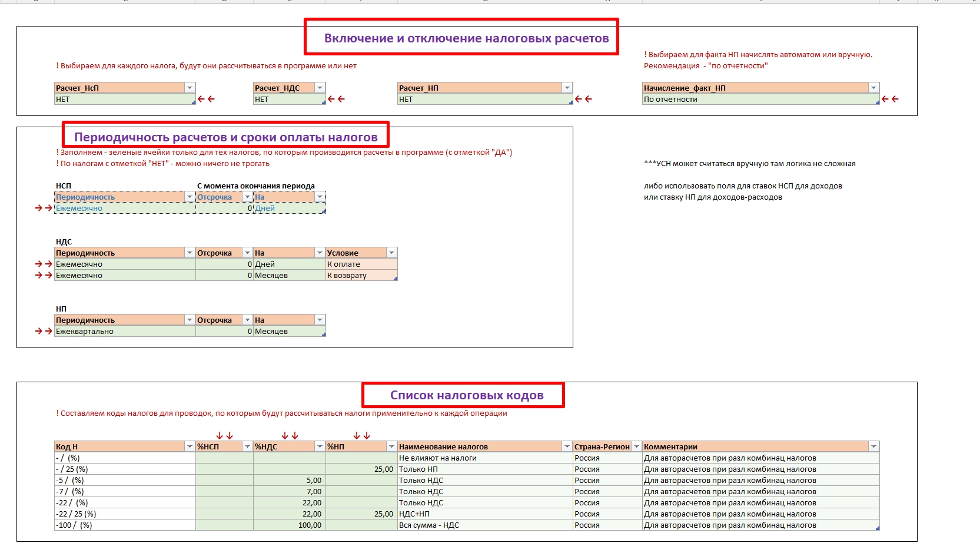Open the Код Н column filter
Viewport: 980px width, 556px height.
pos(190,446)
